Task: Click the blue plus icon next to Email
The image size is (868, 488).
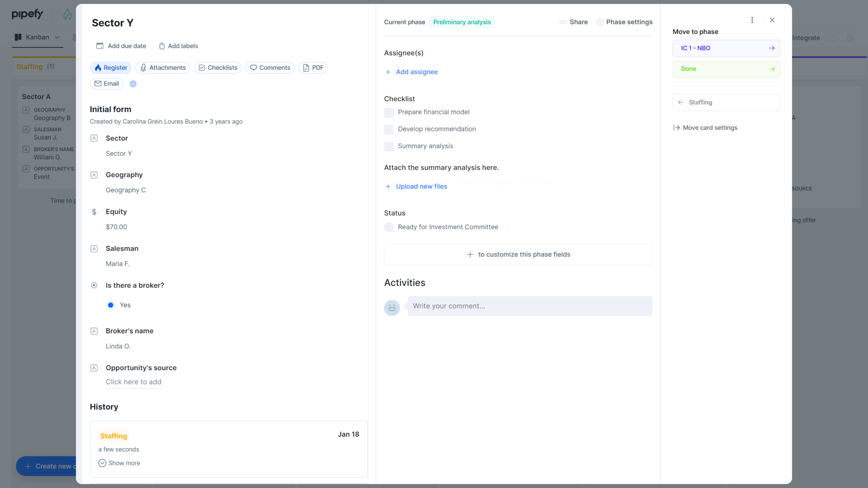Action: [133, 84]
